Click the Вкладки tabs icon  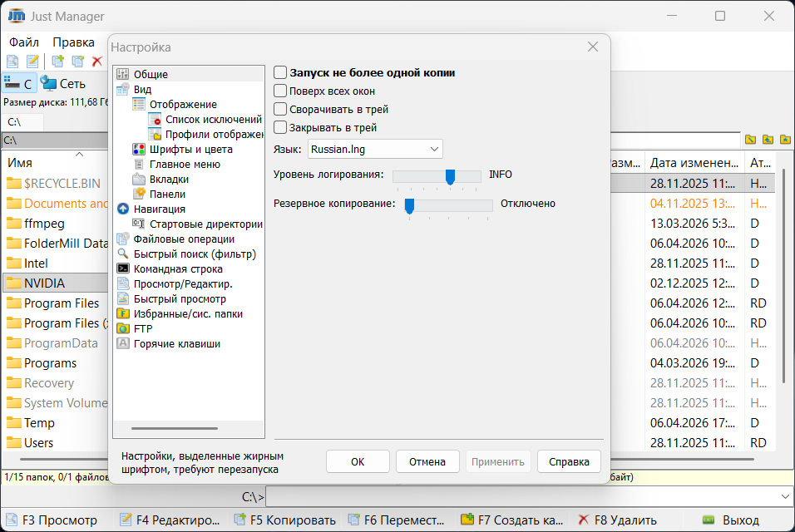(138, 179)
